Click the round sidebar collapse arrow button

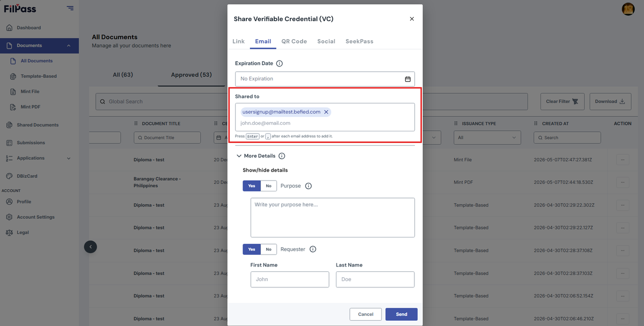(90, 247)
